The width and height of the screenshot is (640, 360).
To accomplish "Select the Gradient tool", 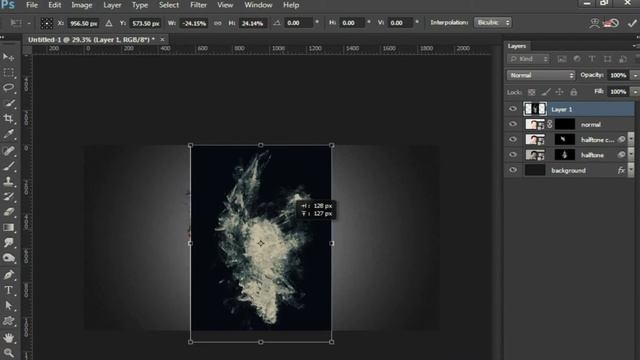I will click(x=8, y=227).
